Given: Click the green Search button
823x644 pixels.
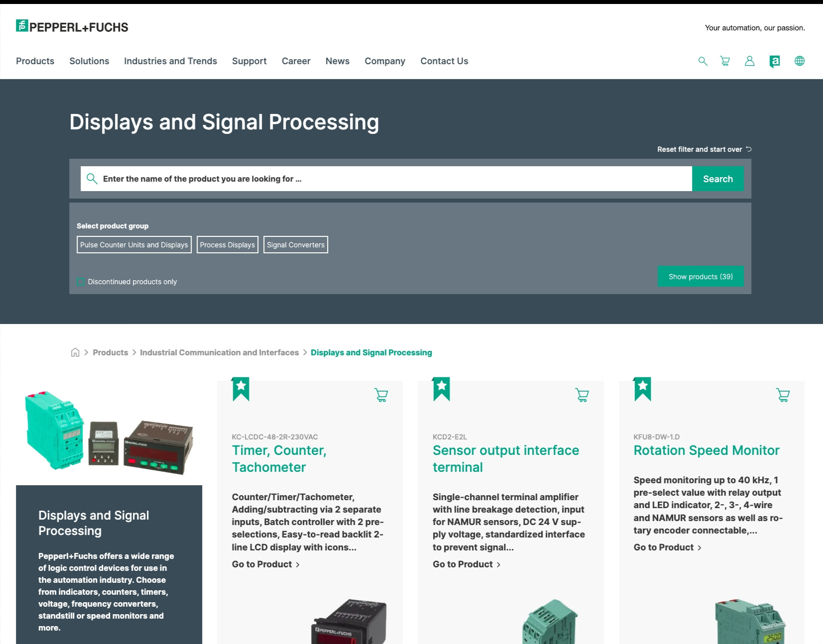Looking at the screenshot, I should pos(718,179).
